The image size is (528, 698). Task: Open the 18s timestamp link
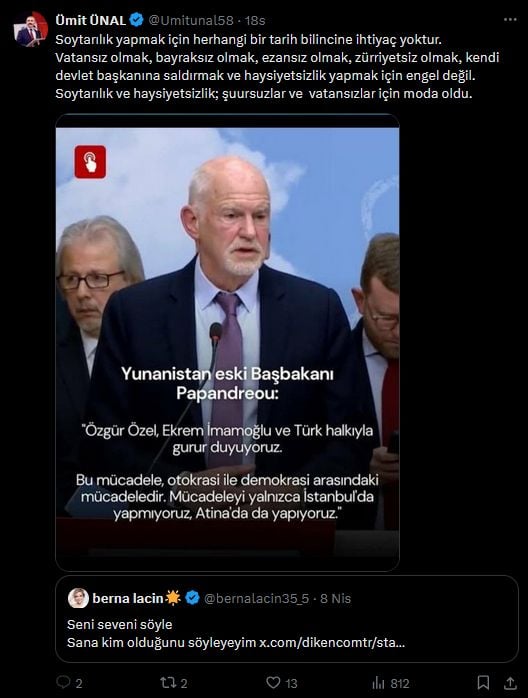tap(255, 20)
